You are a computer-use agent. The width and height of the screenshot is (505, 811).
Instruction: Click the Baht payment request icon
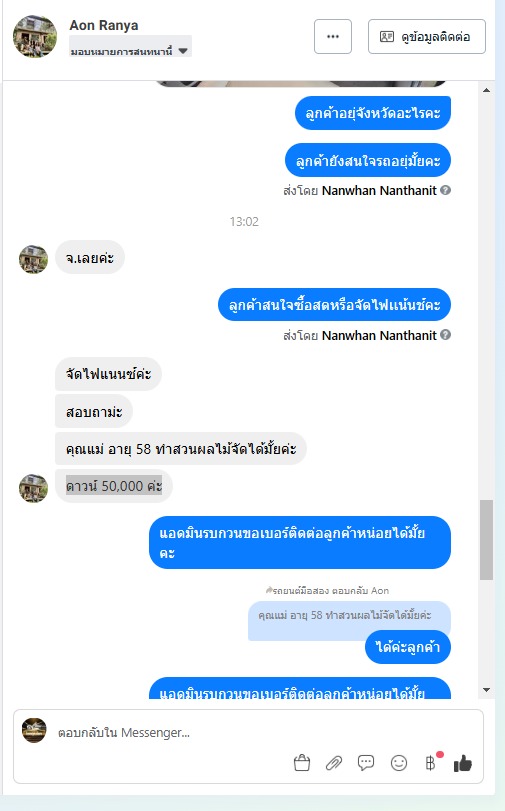pyautogui.click(x=430, y=763)
